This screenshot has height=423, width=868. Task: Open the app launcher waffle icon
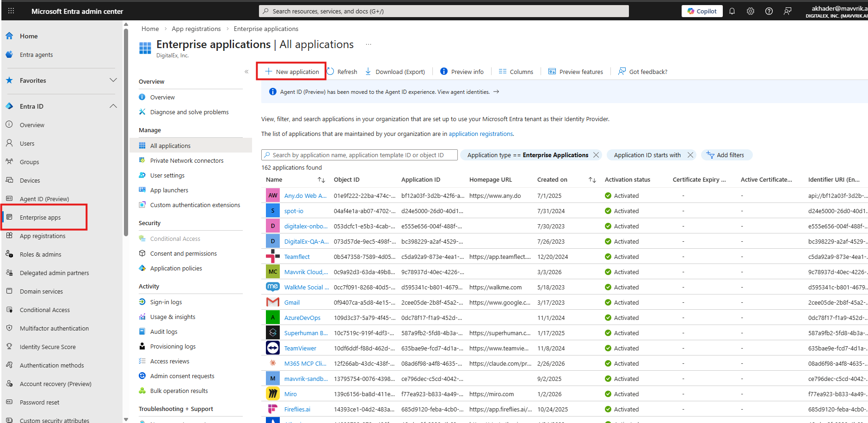11,11
